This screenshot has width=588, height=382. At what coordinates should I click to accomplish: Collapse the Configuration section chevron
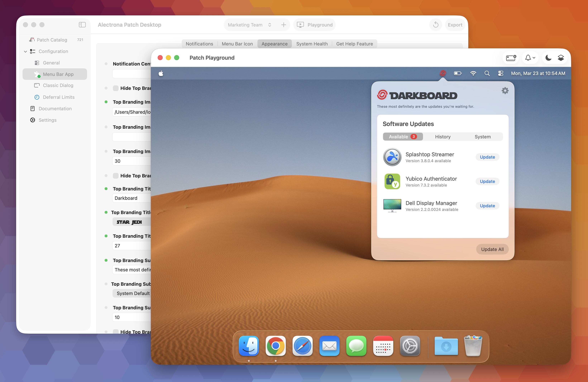click(x=25, y=52)
